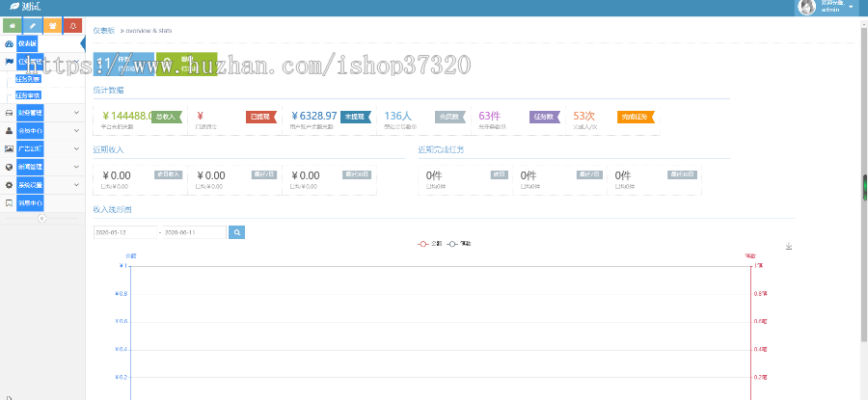Click the admin avatar picture
This screenshot has width=868, height=400.
pyautogui.click(x=807, y=7)
